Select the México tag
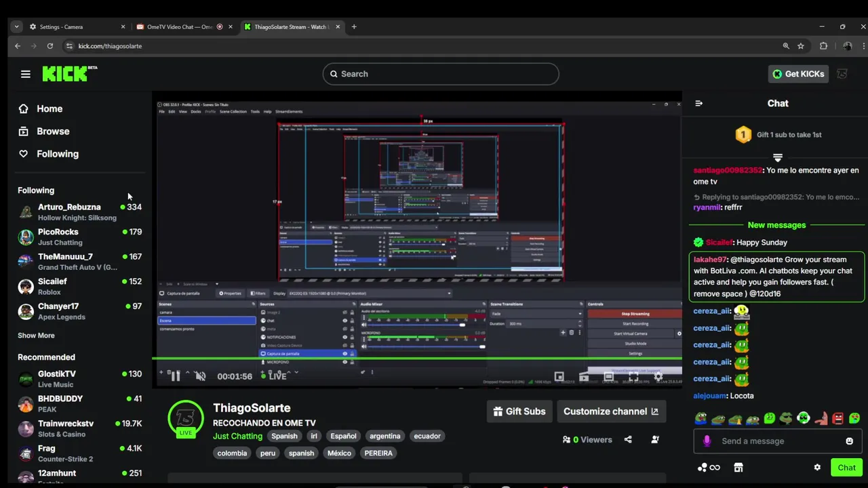The height and width of the screenshot is (488, 868). [339, 453]
